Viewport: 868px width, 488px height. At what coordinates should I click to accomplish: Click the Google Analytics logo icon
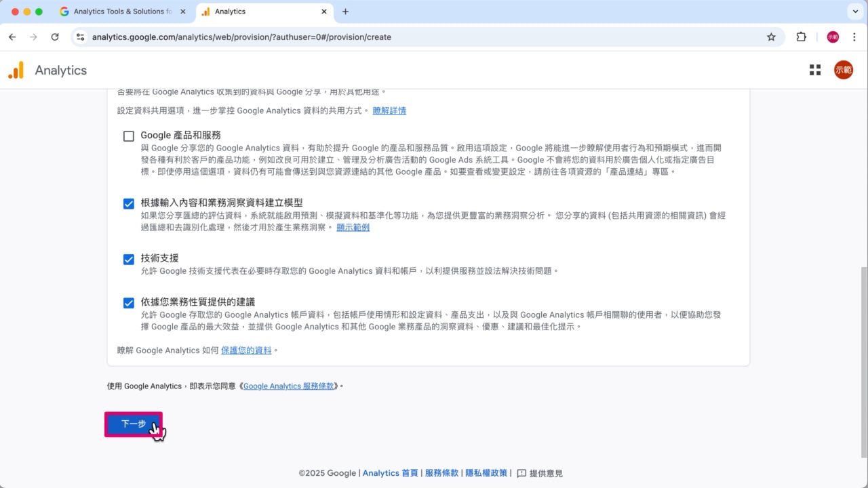(16, 70)
